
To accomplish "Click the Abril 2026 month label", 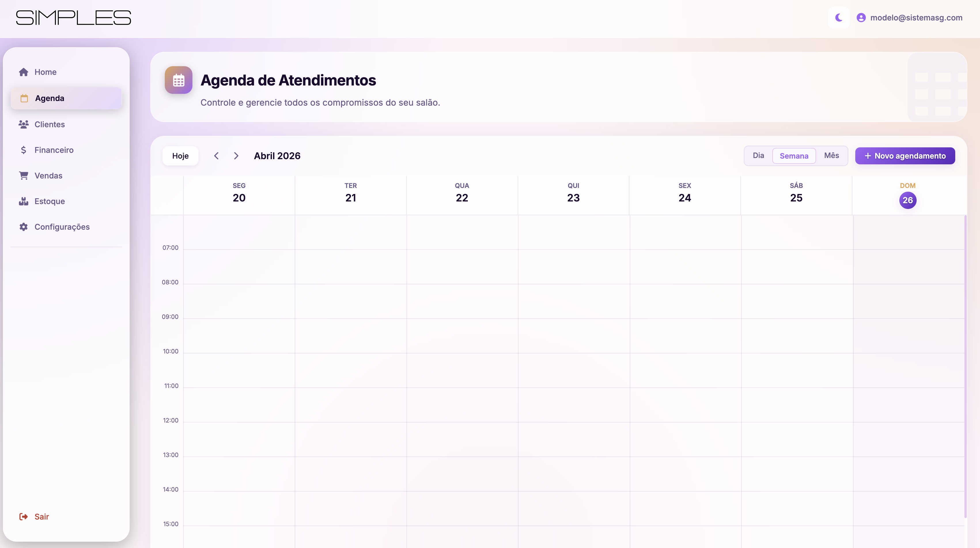I will pyautogui.click(x=277, y=156).
